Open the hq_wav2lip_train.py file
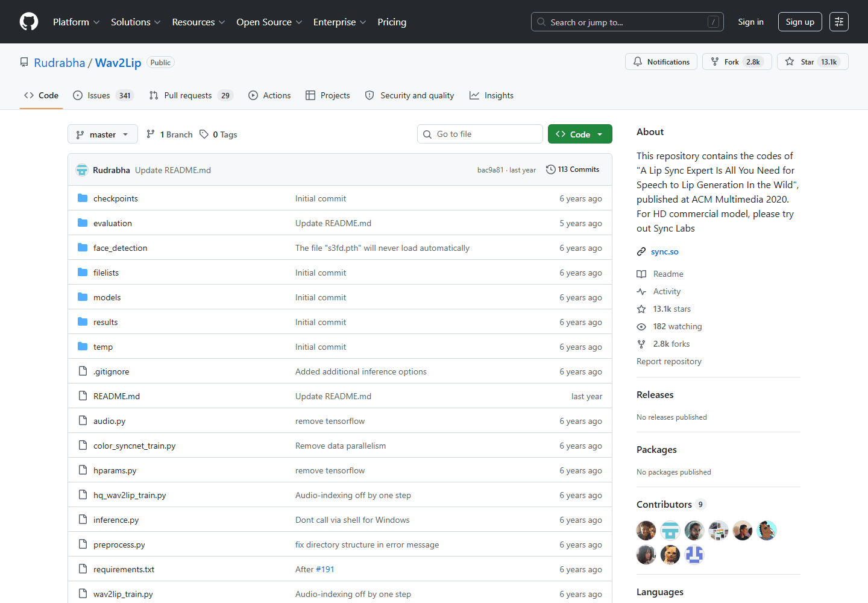This screenshot has width=868, height=603. click(x=130, y=495)
